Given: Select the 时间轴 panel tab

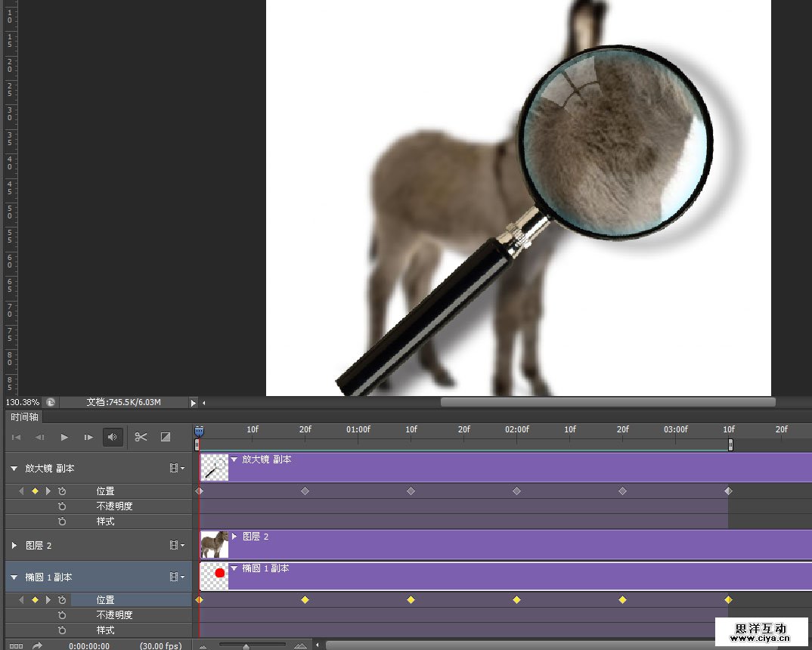Looking at the screenshot, I should coord(24,417).
